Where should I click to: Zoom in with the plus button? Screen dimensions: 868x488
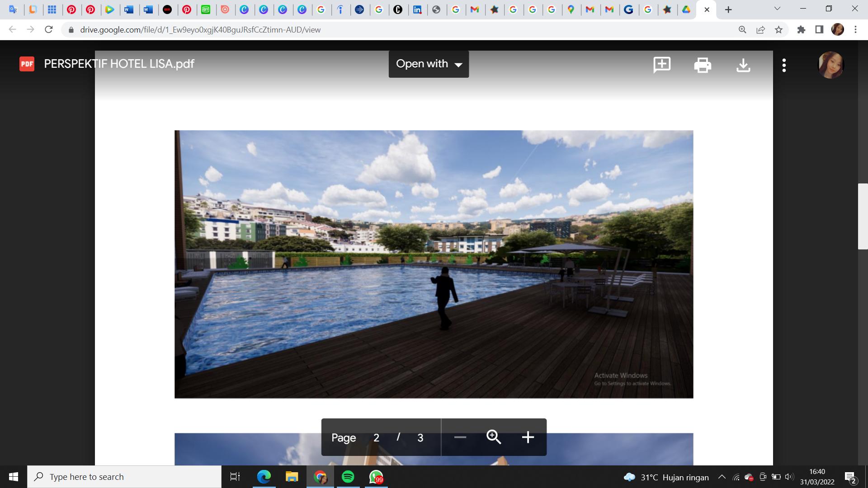[528, 437]
